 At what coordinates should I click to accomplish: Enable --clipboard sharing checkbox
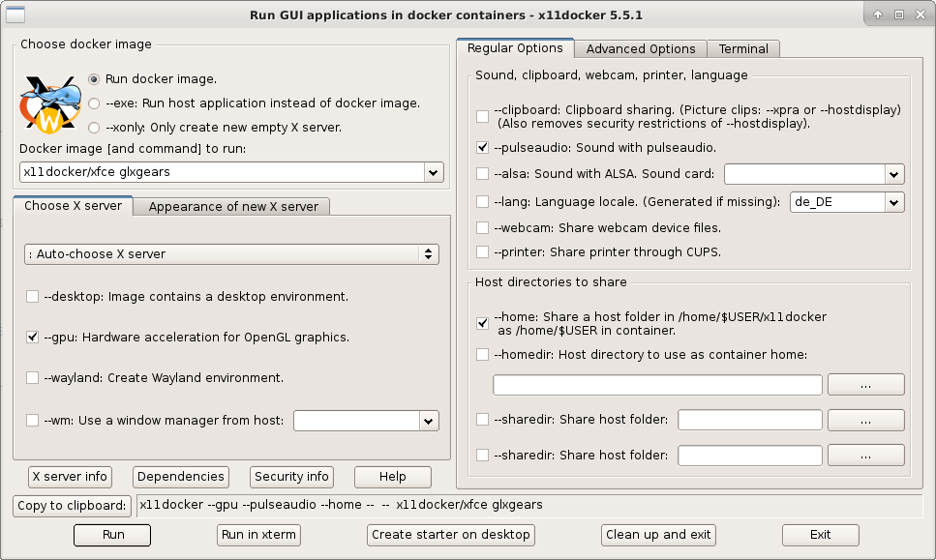pos(482,116)
